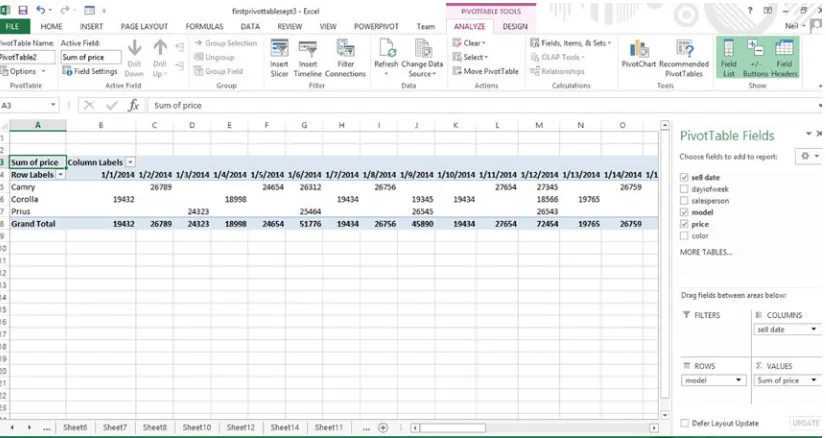826x438 pixels.
Task: Check the color field
Action: coord(684,236)
